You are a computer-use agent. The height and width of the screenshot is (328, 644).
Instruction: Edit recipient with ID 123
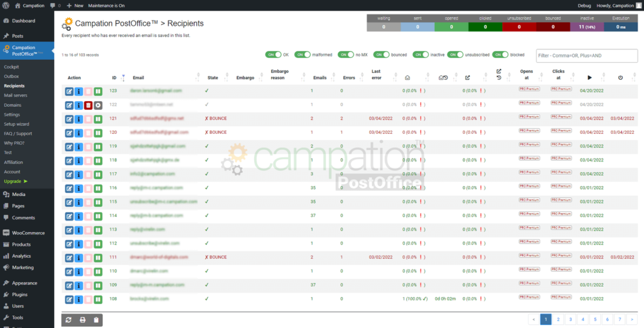[69, 92]
